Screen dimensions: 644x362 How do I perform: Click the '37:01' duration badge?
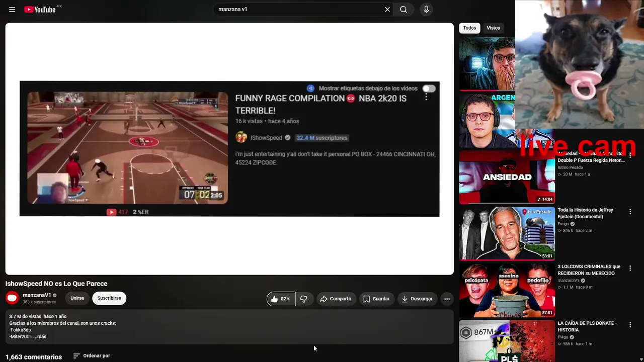(547, 313)
